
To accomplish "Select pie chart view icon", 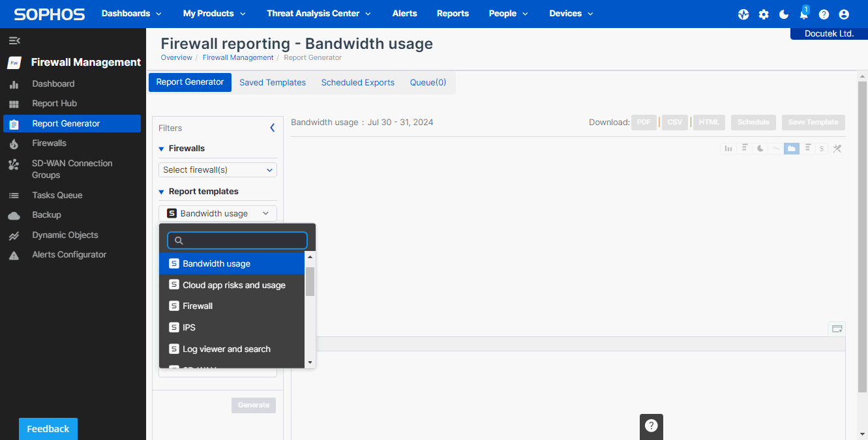I will (760, 149).
